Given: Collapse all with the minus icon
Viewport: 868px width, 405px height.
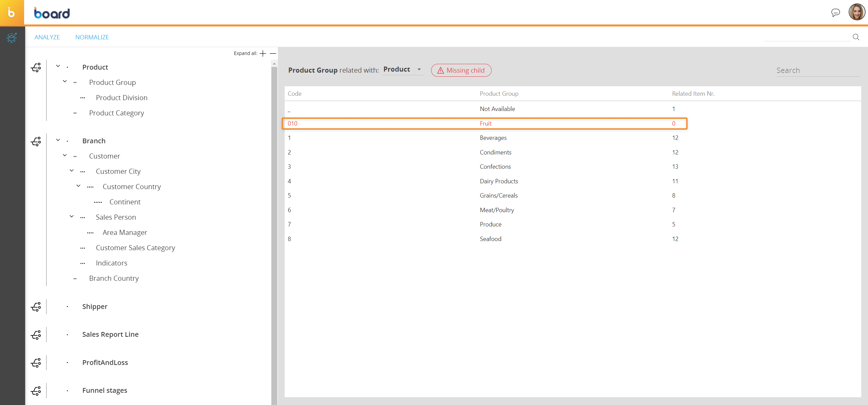Looking at the screenshot, I should point(273,53).
